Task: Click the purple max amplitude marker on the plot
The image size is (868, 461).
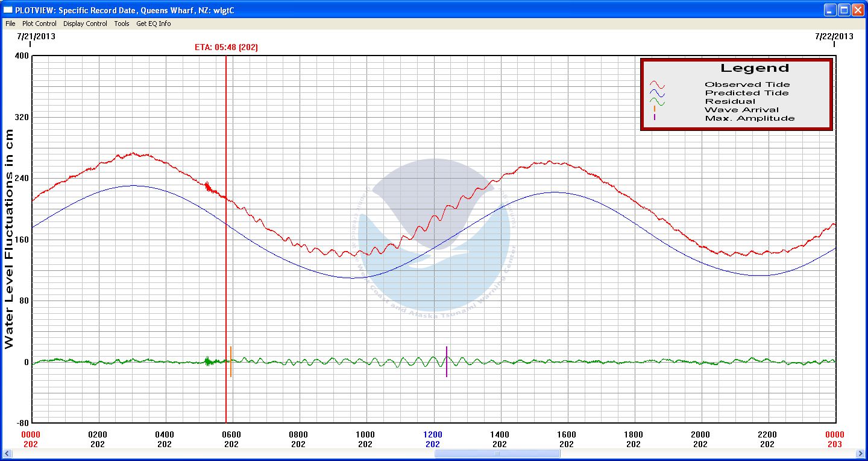Action: [x=447, y=362]
